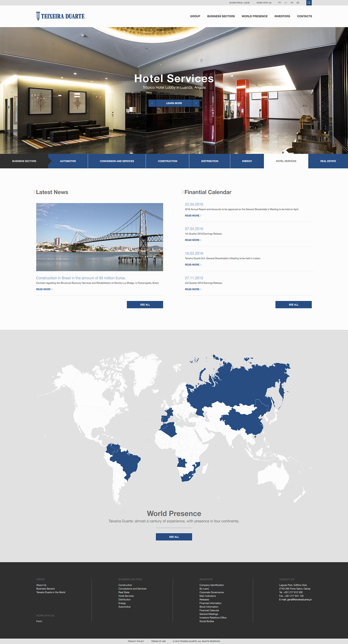Image resolution: width=348 pixels, height=644 pixels.
Task: Open Investors Relations Office footer link
Action: [213, 618]
